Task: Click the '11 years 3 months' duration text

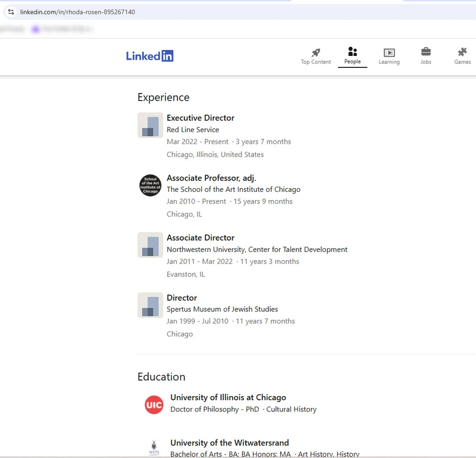Action: pyautogui.click(x=270, y=261)
